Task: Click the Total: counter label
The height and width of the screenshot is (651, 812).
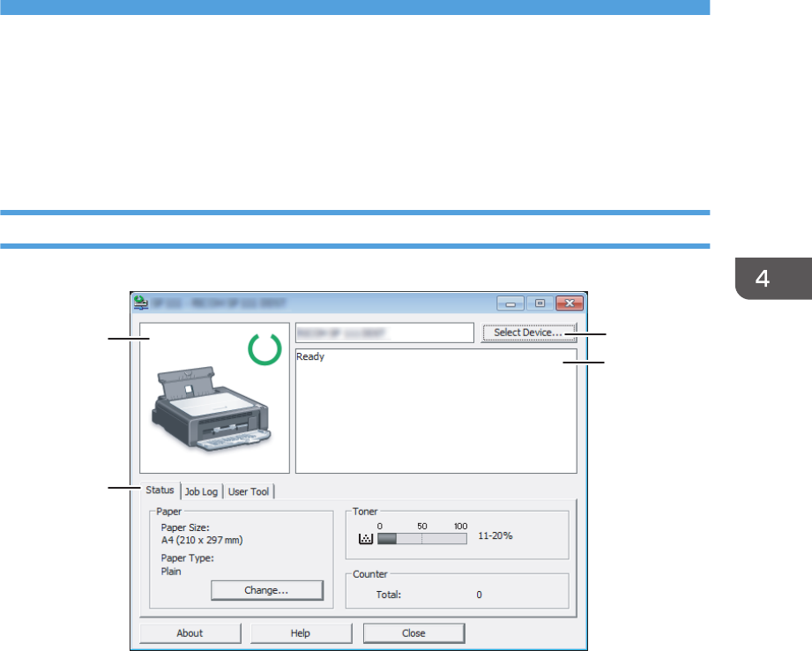Action: pos(389,595)
